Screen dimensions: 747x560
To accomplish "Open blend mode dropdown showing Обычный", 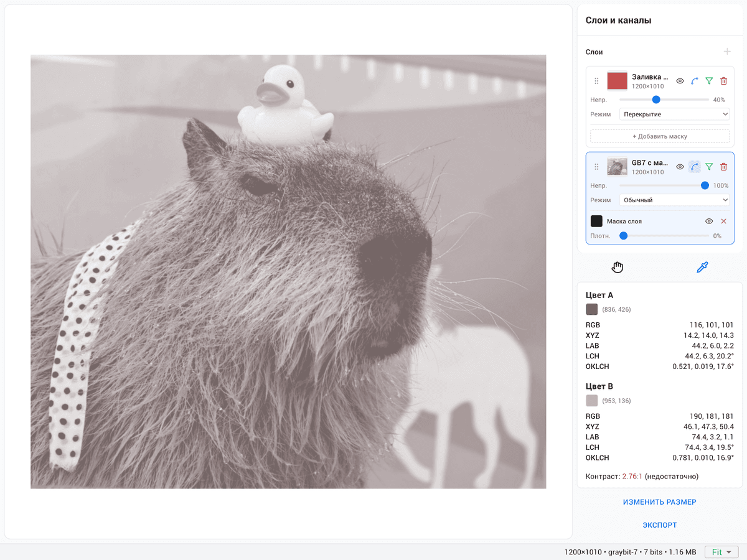I will (674, 200).
